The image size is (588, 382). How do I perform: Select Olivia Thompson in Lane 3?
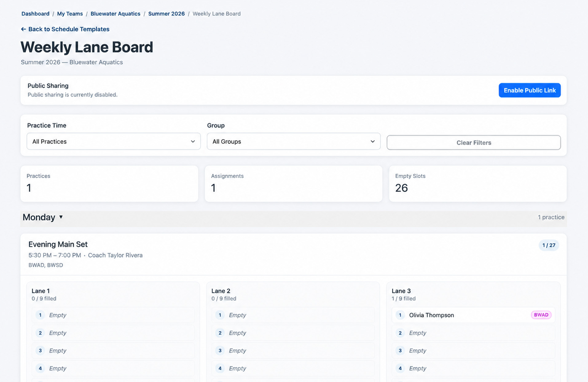click(x=473, y=315)
